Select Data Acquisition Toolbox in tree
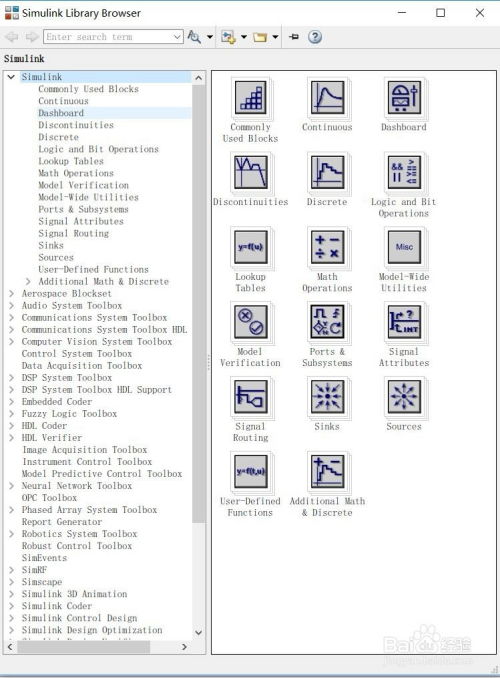The width and height of the screenshot is (500, 678). point(82,366)
